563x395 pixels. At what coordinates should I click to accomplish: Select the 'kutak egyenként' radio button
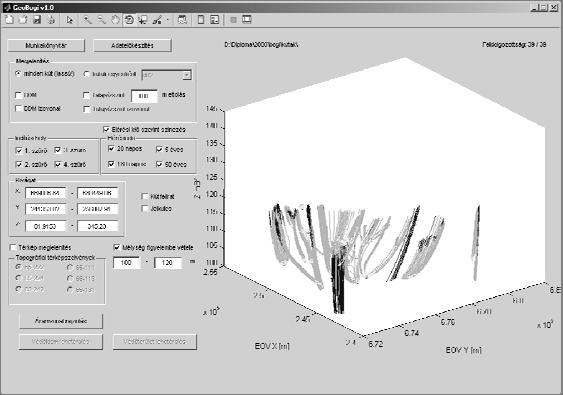pos(86,74)
